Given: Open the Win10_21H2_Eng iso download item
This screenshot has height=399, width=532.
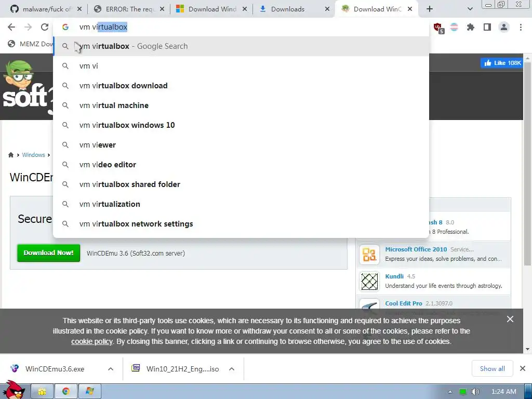Looking at the screenshot, I should coord(177,369).
